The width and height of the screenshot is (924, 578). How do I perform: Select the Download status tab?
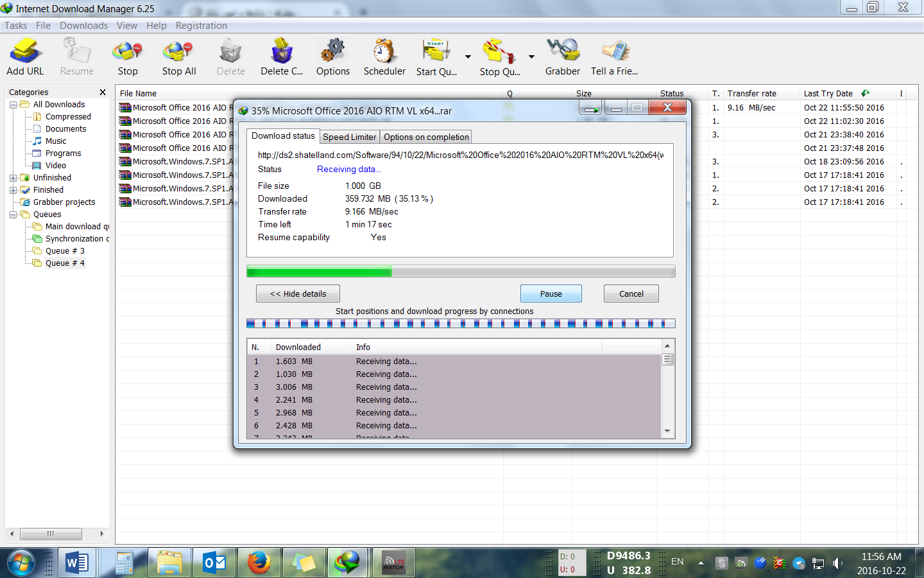pos(283,136)
